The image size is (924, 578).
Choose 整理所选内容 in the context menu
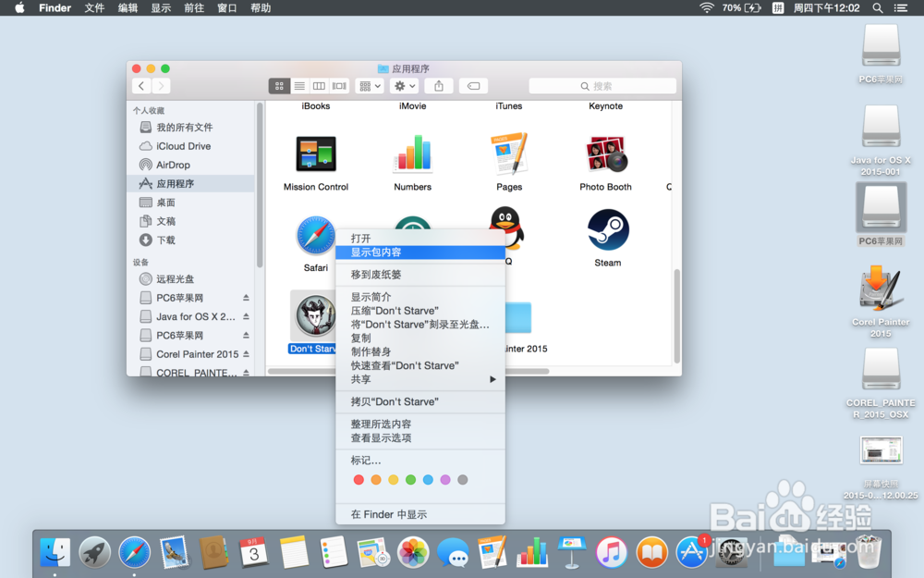click(420, 424)
